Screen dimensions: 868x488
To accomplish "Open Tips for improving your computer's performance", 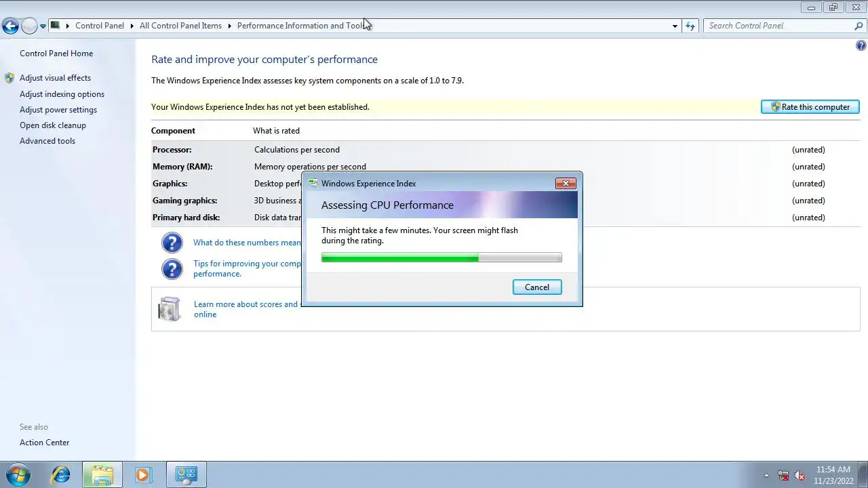I will pyautogui.click(x=247, y=268).
